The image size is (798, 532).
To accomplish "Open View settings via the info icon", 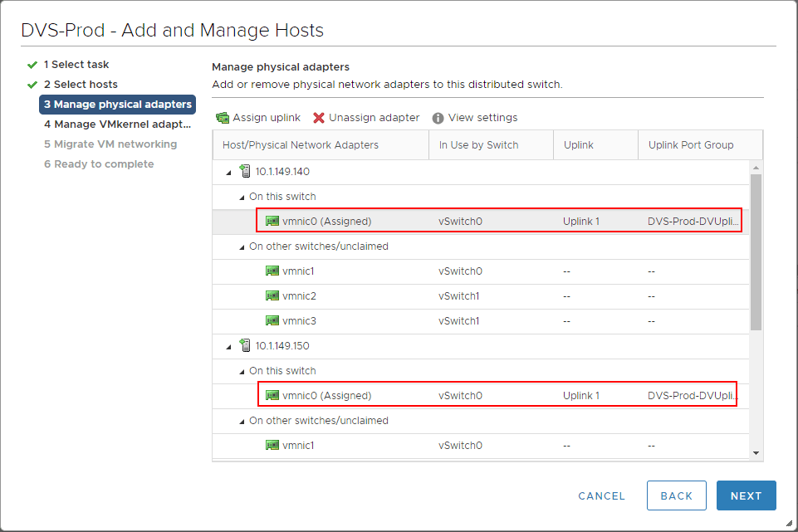I will 438,117.
